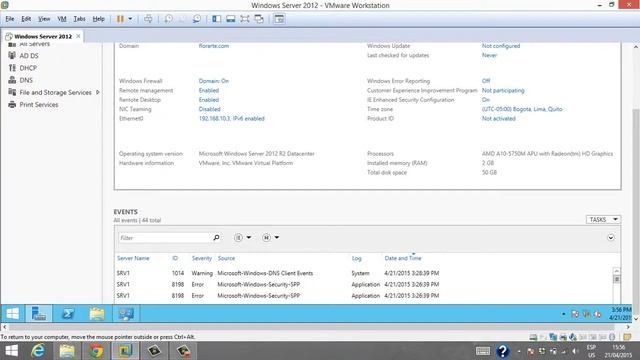Launch PowerShell from guest taskbar

click(68, 314)
